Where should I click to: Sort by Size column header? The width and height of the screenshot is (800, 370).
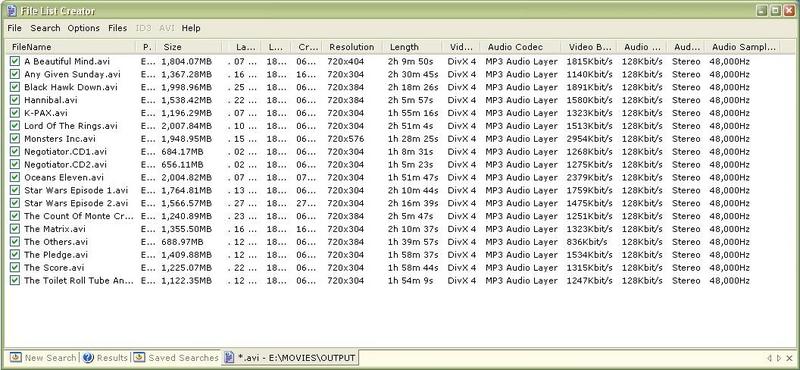(190, 47)
